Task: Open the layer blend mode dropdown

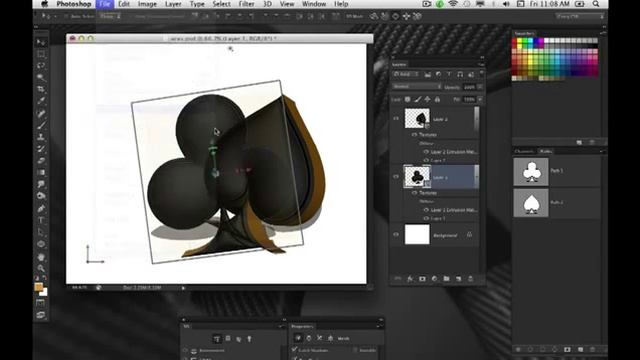Action: 417,87
